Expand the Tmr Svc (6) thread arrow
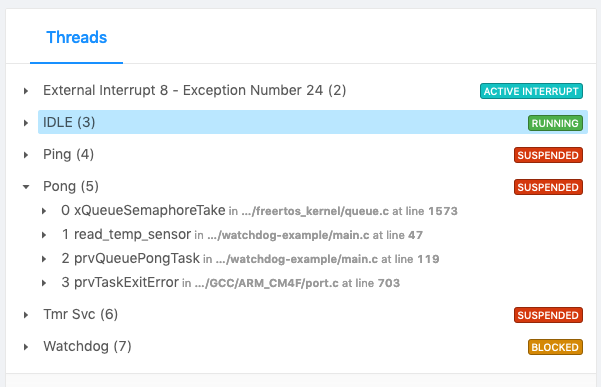601x387 pixels. click(26, 315)
